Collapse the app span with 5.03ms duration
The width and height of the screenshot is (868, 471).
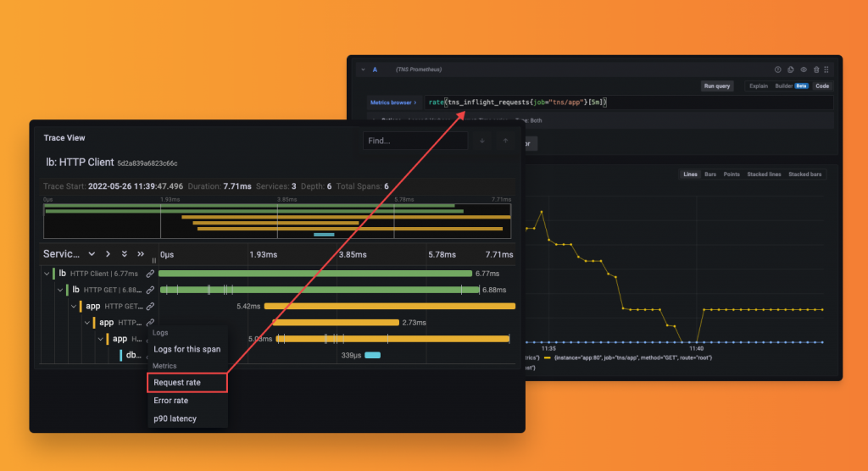pyautogui.click(x=100, y=339)
